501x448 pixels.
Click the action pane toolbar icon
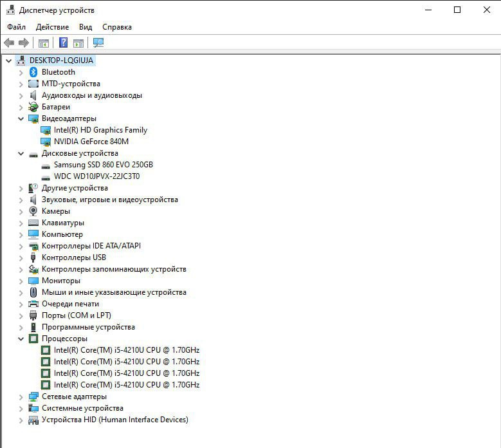click(x=78, y=42)
